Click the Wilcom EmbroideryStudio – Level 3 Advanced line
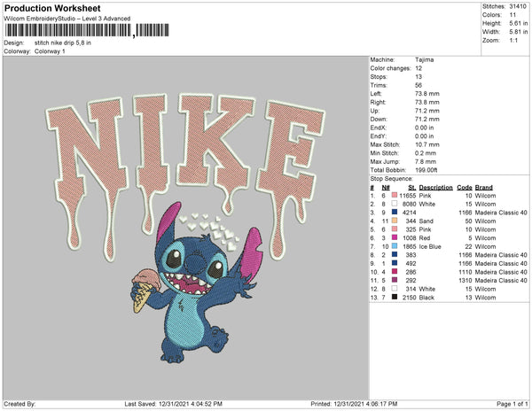This screenshot has height=411, width=532. point(67,19)
